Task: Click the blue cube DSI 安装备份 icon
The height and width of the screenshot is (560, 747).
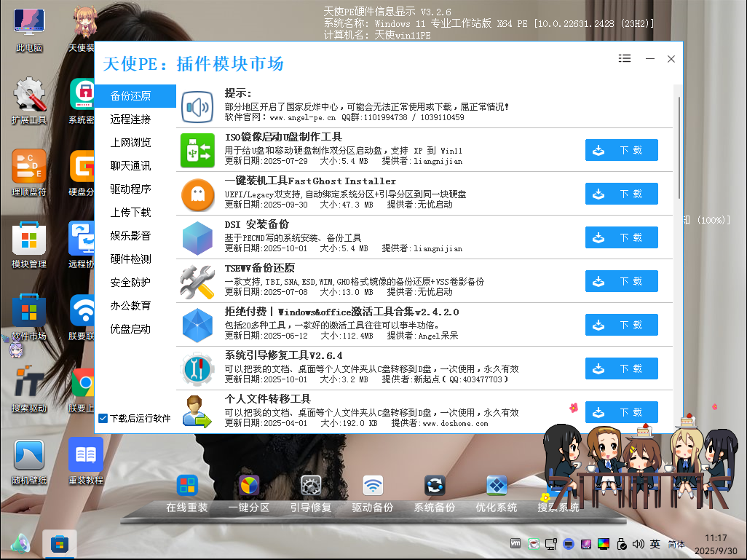Action: click(197, 238)
